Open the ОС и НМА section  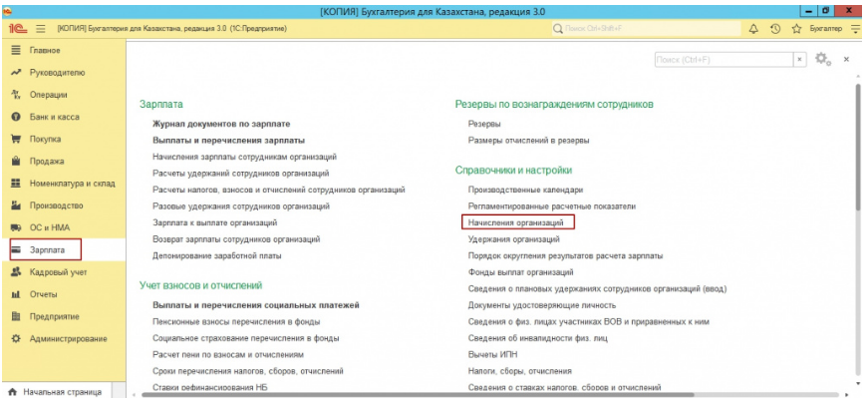pyautogui.click(x=49, y=227)
